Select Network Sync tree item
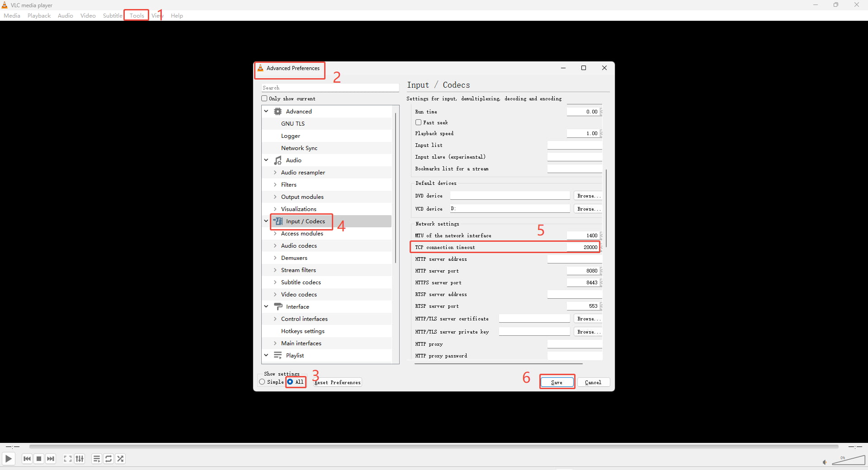Viewport: 868px width, 470px height. (299, 148)
